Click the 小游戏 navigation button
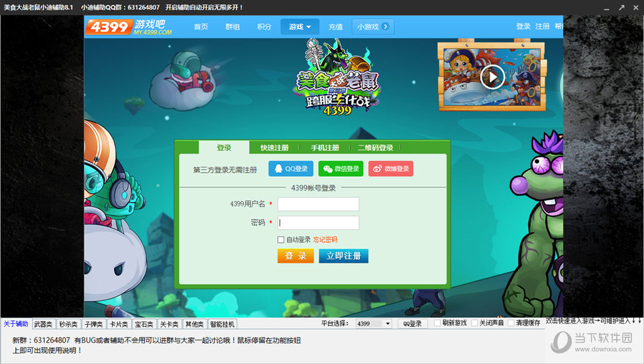The width and height of the screenshot is (644, 364). pos(373,26)
